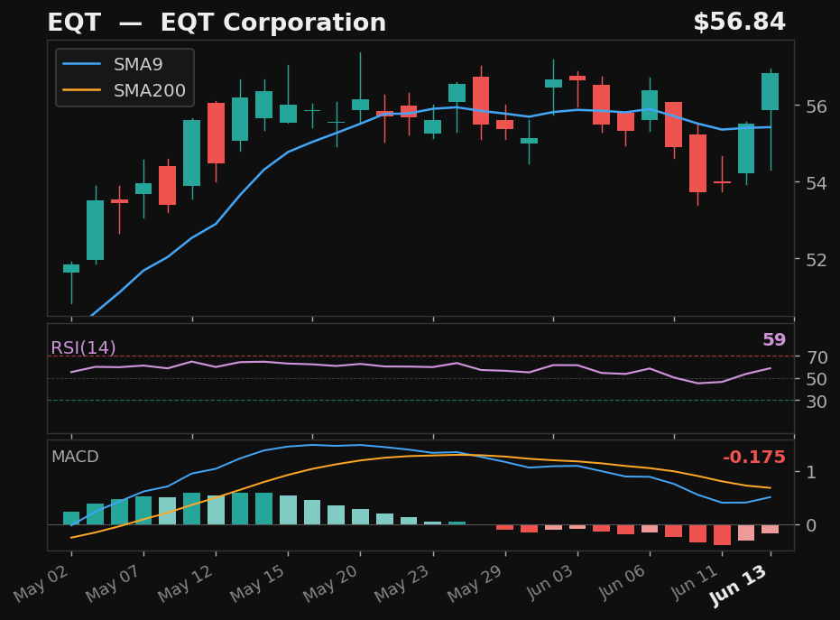840x620 pixels.
Task: Click the $56.84 price label
Action: [739, 23]
